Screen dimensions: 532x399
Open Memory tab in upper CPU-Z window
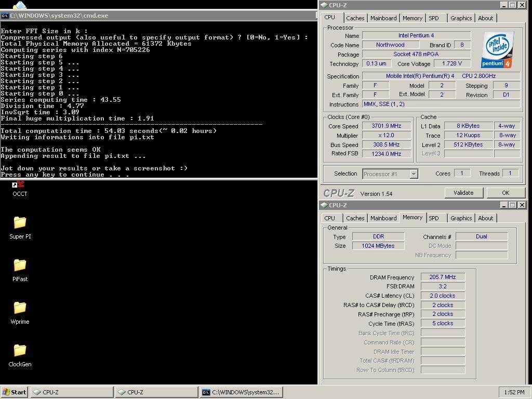[x=413, y=18]
